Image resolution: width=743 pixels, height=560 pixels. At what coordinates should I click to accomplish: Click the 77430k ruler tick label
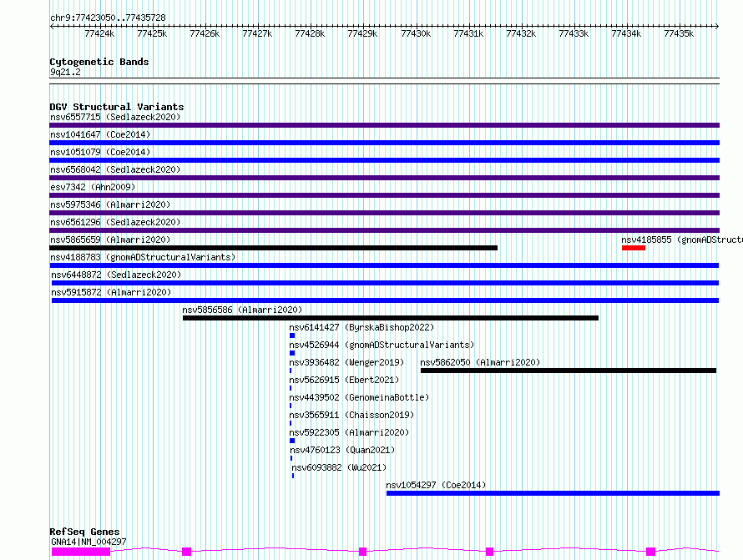tap(416, 33)
